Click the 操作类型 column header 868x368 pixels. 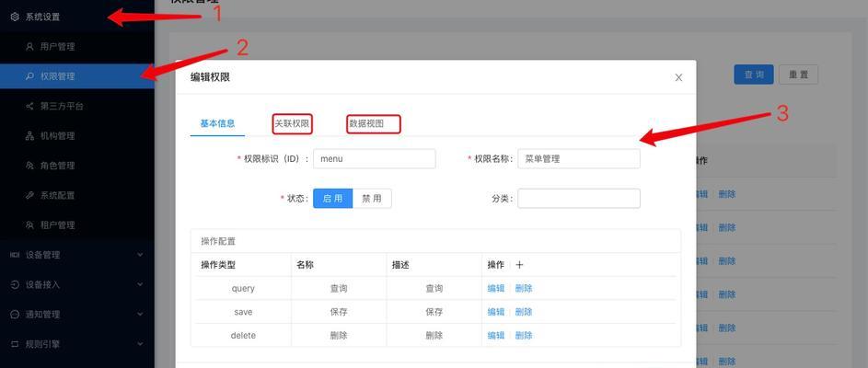pos(218,265)
